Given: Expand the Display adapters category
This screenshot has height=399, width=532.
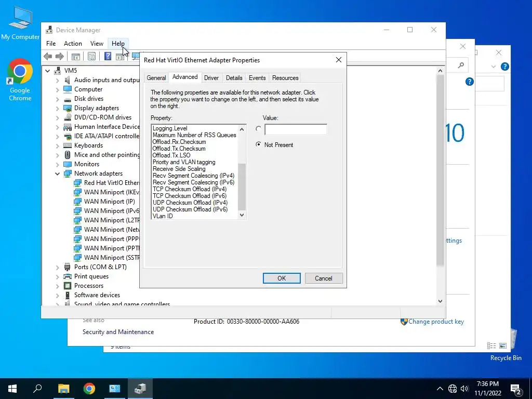Looking at the screenshot, I should (57, 108).
